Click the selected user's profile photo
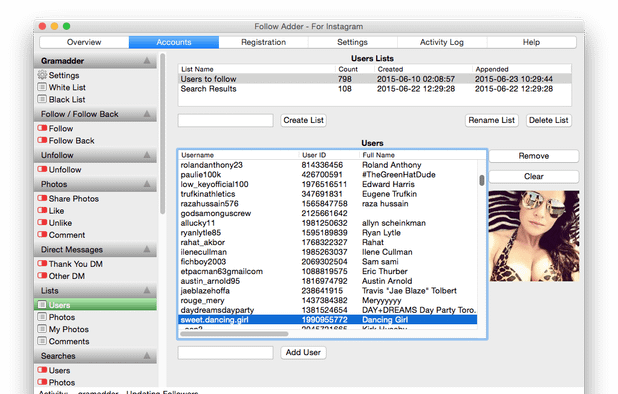 pos(534,236)
